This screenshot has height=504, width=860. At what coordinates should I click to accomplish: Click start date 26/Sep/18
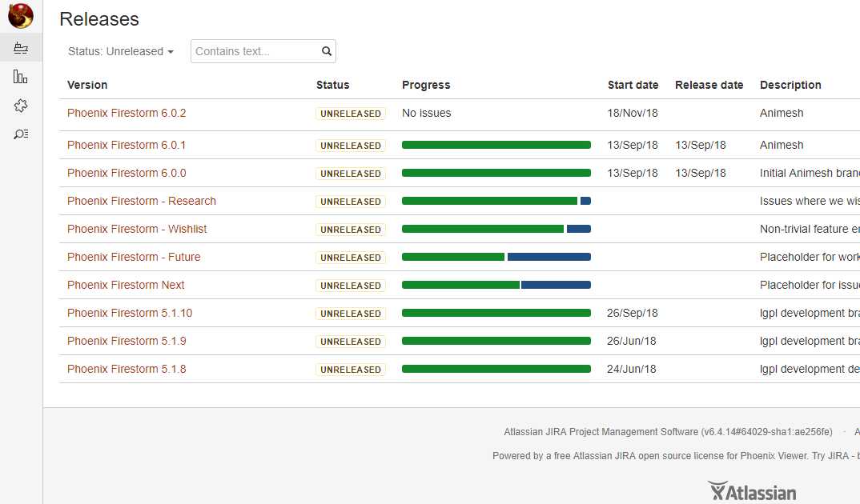tap(632, 312)
